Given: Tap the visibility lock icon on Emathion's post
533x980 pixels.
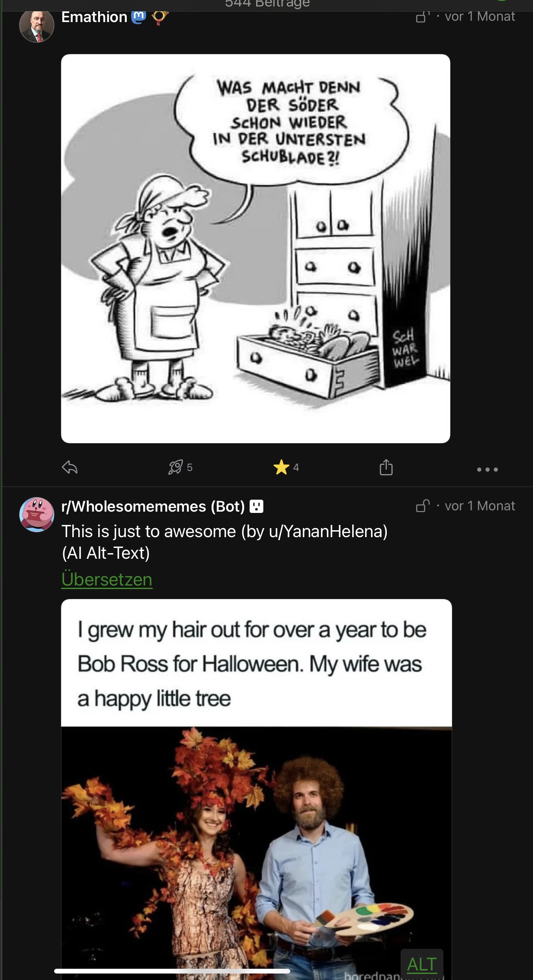Looking at the screenshot, I should click(422, 17).
